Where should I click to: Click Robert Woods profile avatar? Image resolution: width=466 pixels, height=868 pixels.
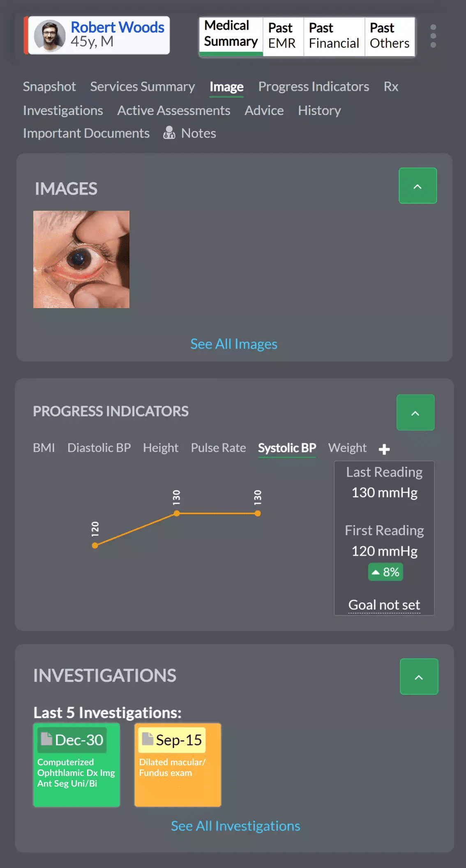[x=50, y=36]
